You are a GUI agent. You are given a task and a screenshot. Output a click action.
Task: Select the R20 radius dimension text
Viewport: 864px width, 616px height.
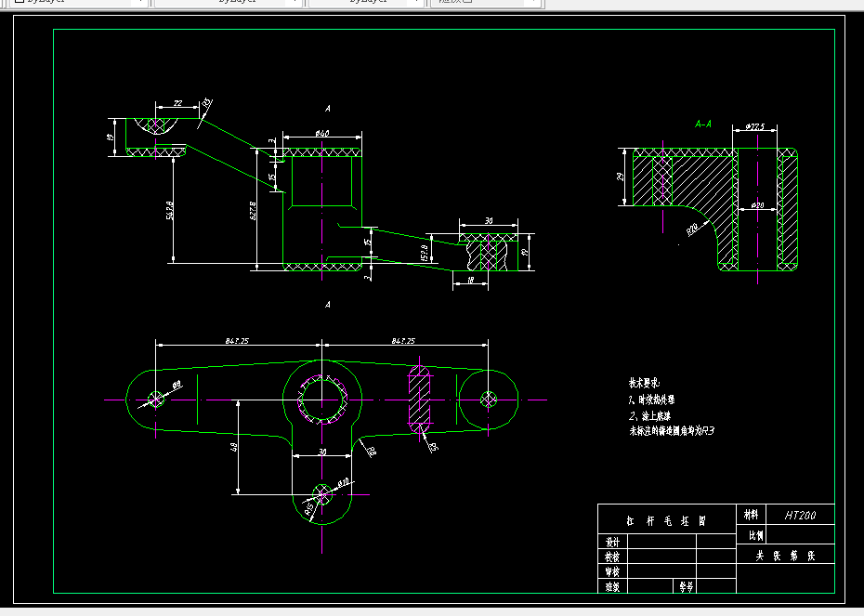[x=693, y=229]
